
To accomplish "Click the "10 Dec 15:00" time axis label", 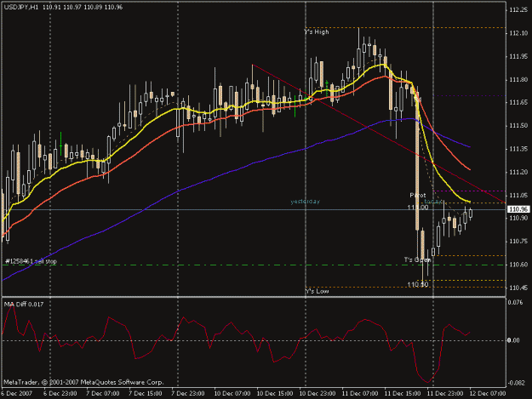I will click(275, 394).
